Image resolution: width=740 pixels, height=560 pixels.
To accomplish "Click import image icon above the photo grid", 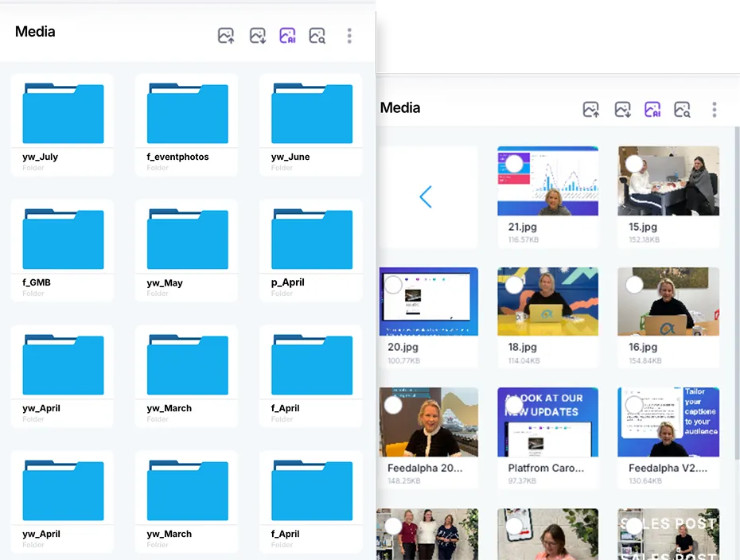I will [622, 110].
